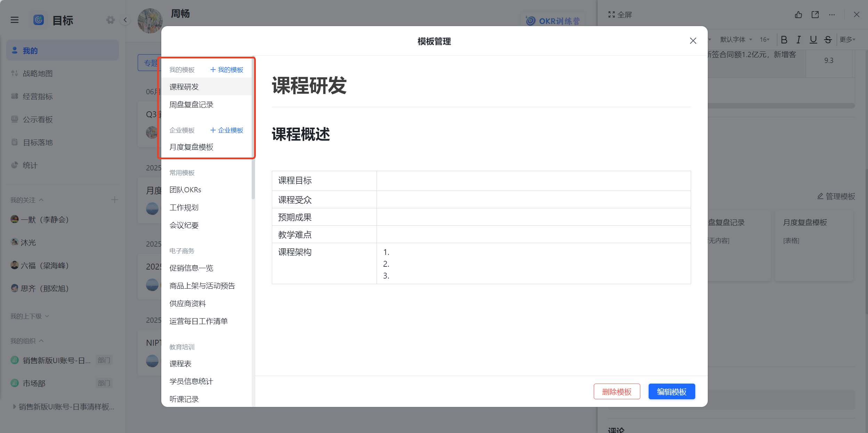Viewport: 868px width, 433px height.
Task: Open the three-dots more options
Action: [x=832, y=15]
